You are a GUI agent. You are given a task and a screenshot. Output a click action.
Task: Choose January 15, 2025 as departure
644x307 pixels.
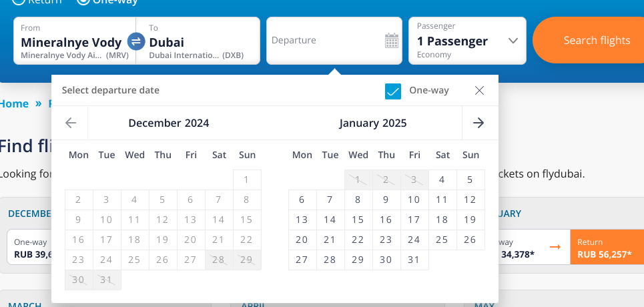[x=358, y=220]
